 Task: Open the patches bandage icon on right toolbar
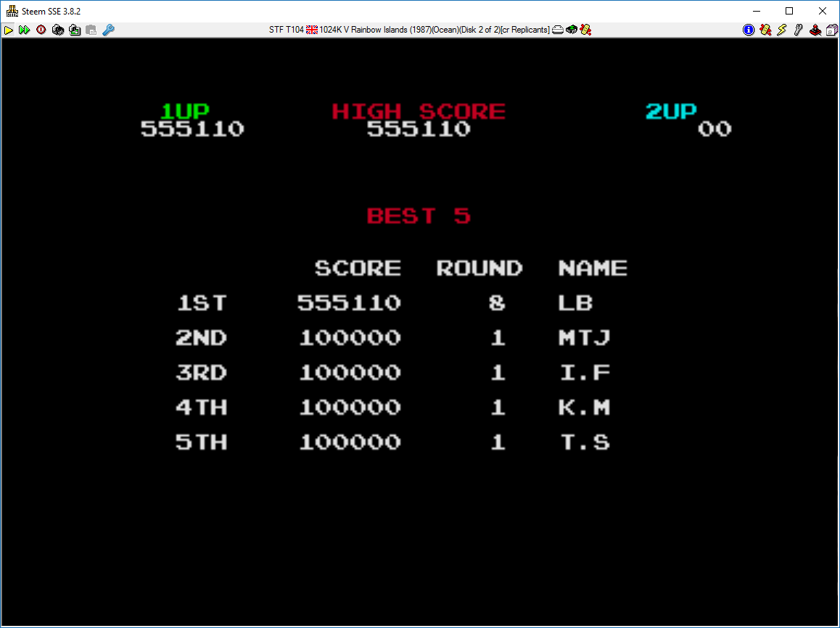pos(765,30)
